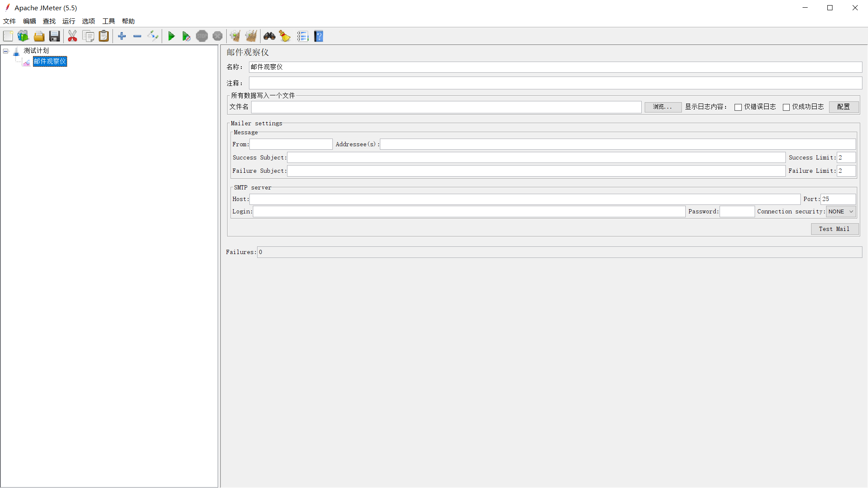Click the SMTP Host field
The image size is (868, 488).
pyautogui.click(x=525, y=199)
